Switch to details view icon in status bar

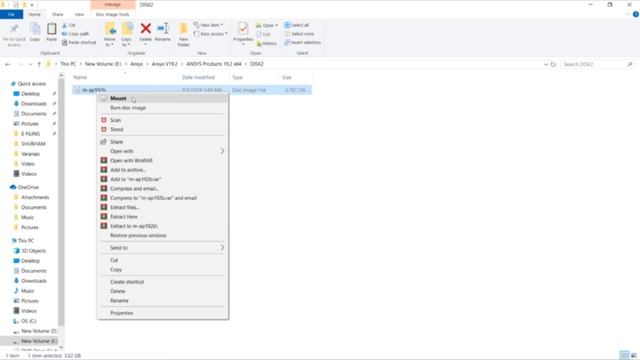pos(624,355)
